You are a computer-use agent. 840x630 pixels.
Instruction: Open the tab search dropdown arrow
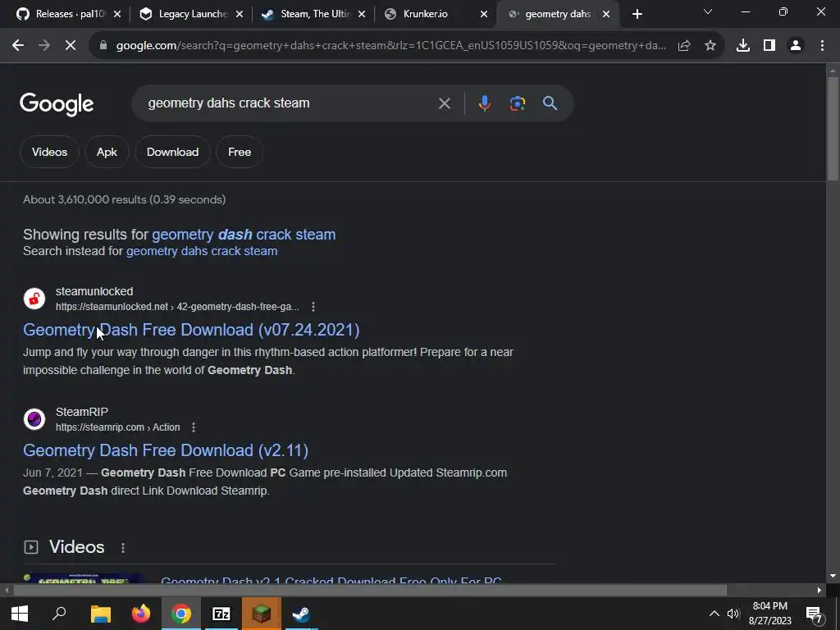point(708,11)
